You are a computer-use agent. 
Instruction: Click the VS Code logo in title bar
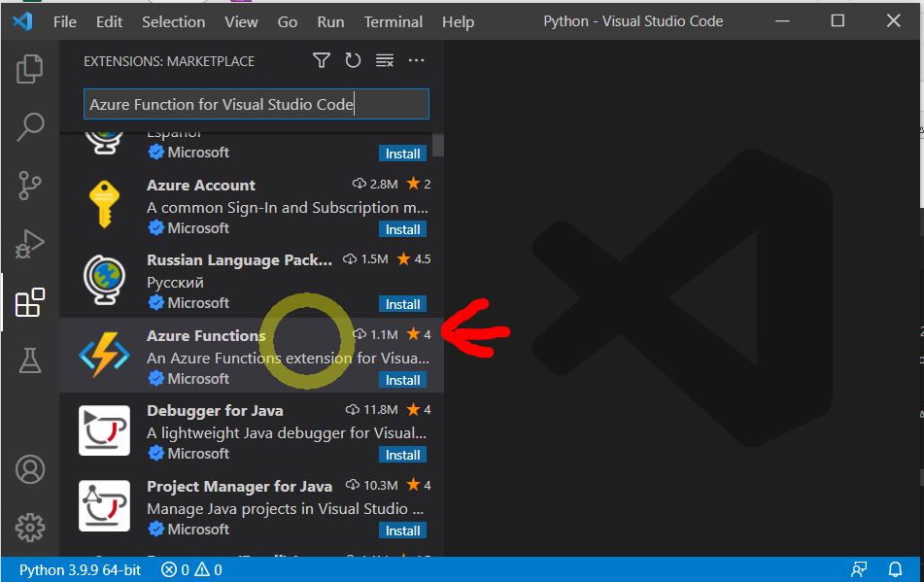pyautogui.click(x=22, y=21)
